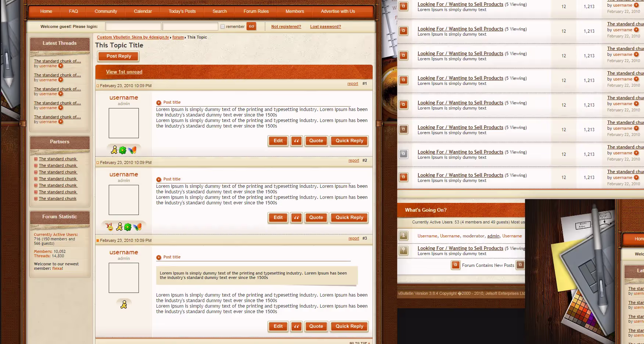Screen dimensions: 644x344
Task: Click the quote-mark icon on post #3
Action: 296,326
